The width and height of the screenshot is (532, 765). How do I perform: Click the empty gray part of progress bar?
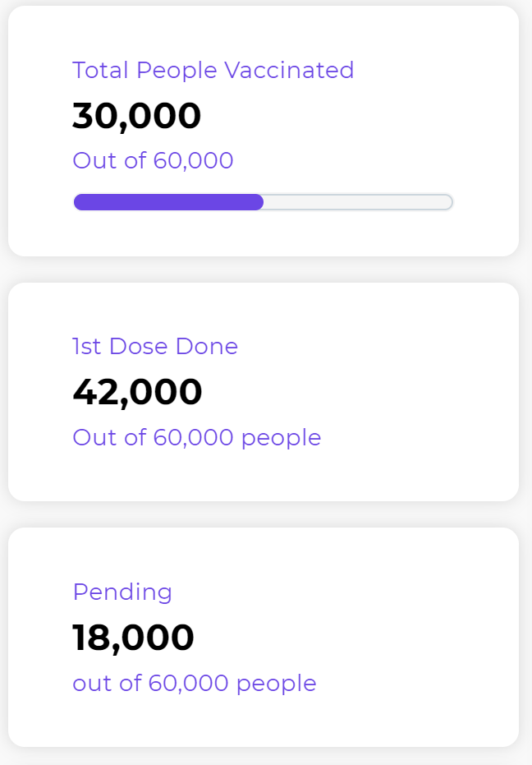pyautogui.click(x=357, y=202)
